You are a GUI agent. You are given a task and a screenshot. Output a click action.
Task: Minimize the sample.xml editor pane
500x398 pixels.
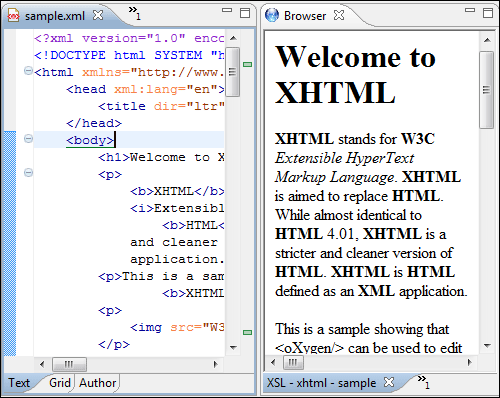pyautogui.click(x=227, y=10)
